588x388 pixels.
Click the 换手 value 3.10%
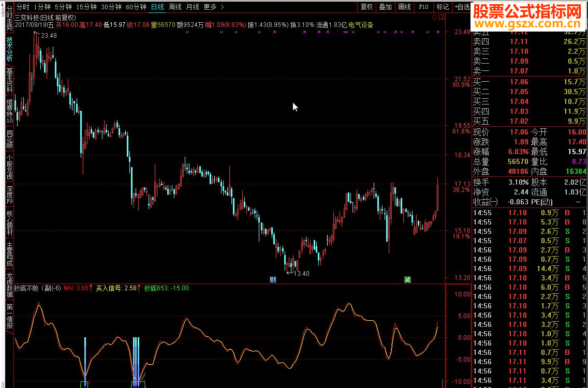coord(518,183)
